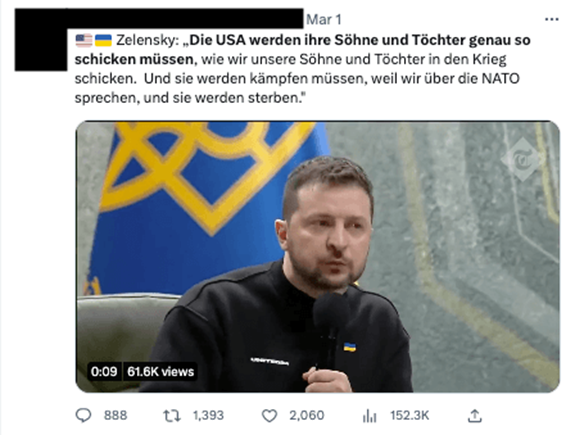
Task: Click the share upload icon
Action: tap(475, 416)
